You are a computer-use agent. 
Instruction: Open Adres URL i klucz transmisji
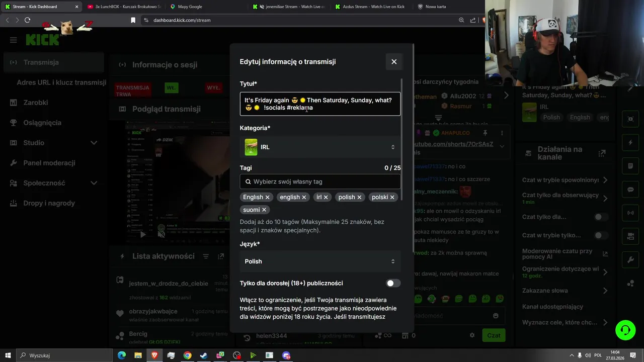coord(61,82)
